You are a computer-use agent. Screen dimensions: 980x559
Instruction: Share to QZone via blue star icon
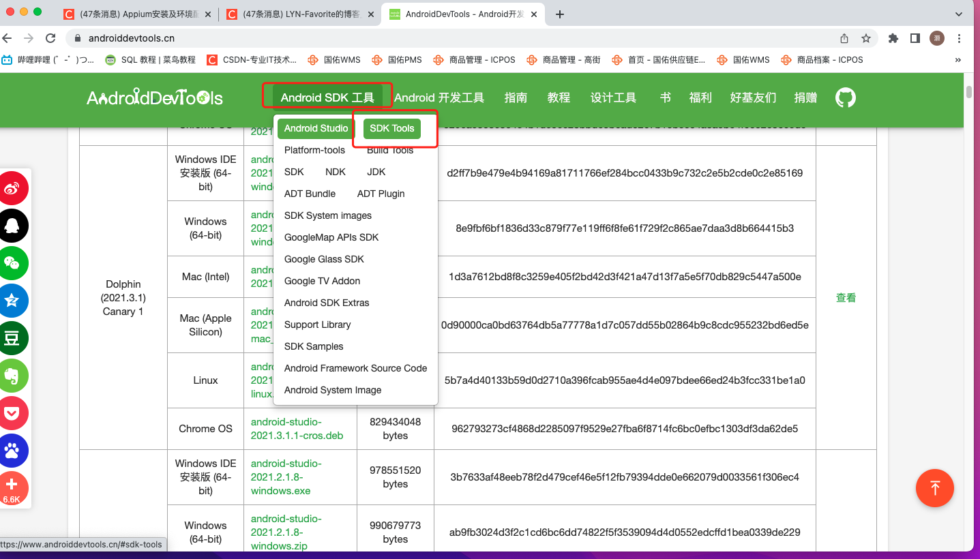pyautogui.click(x=14, y=301)
